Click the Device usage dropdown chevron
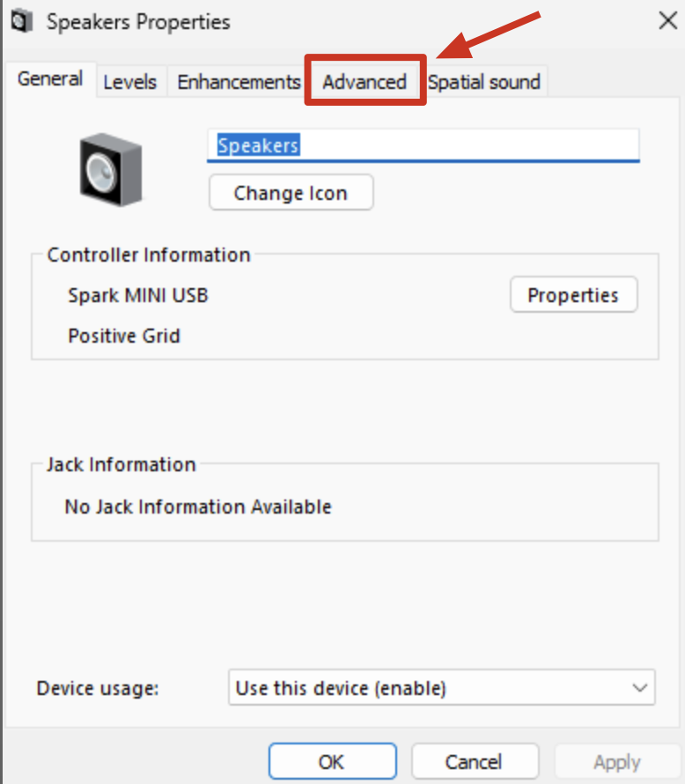Image resolution: width=685 pixels, height=784 pixels. tap(642, 688)
